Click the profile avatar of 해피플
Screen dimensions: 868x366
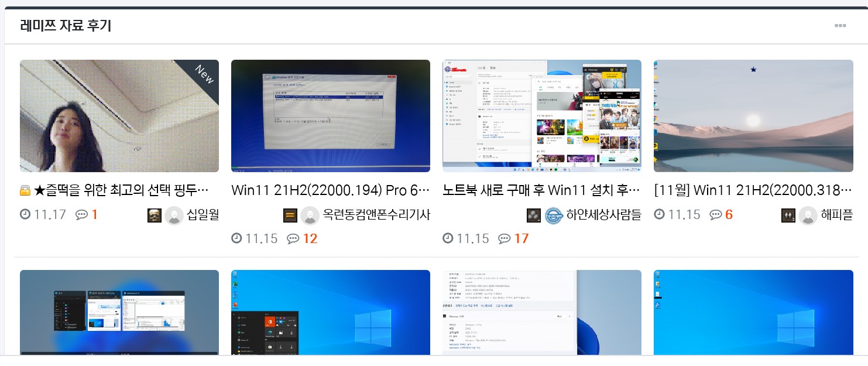coord(808,215)
